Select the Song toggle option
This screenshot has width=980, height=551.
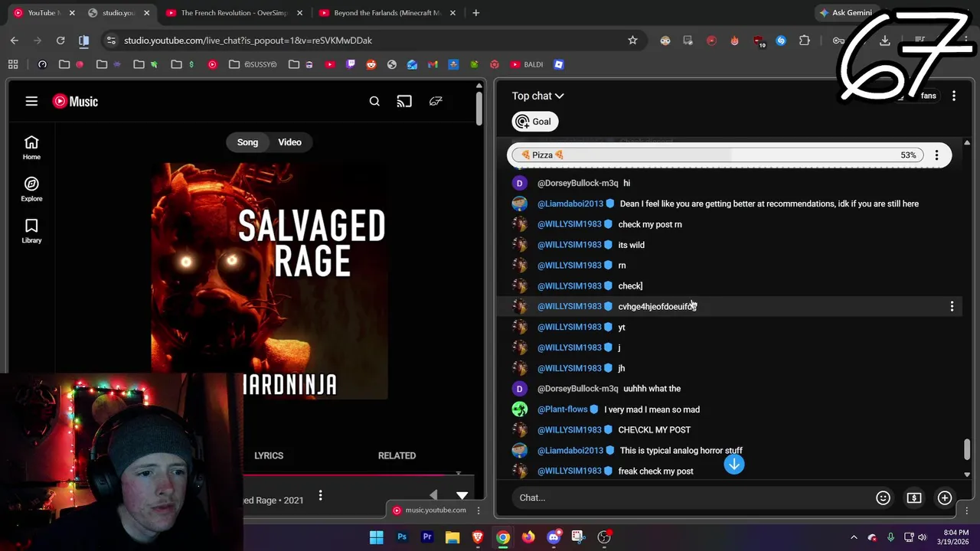pos(247,142)
